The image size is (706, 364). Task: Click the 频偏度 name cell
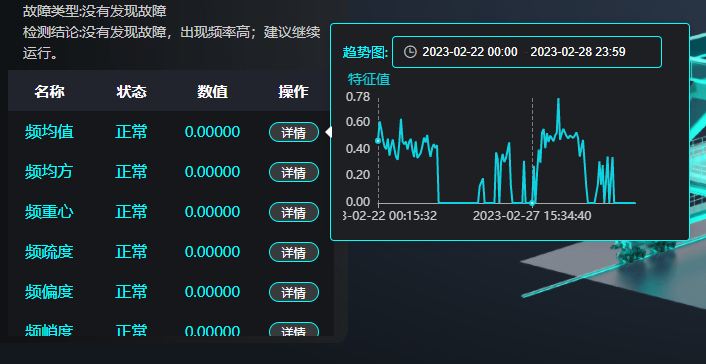tap(49, 291)
